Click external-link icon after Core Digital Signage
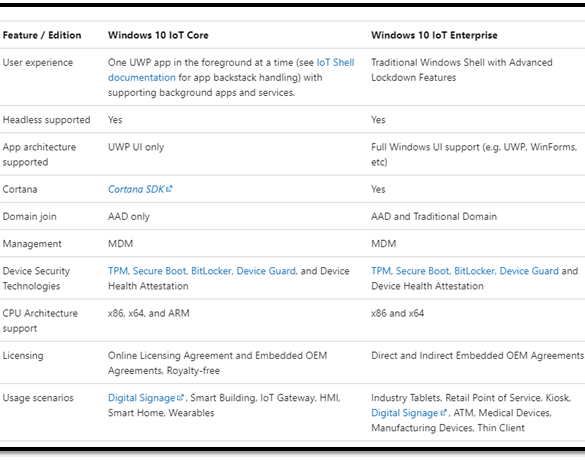The height and width of the screenshot is (460, 585). [x=180, y=397]
